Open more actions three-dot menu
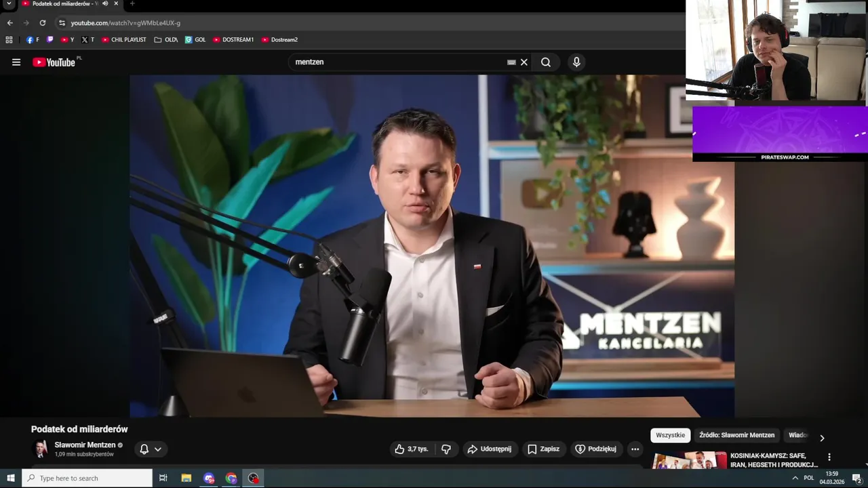 (635, 449)
